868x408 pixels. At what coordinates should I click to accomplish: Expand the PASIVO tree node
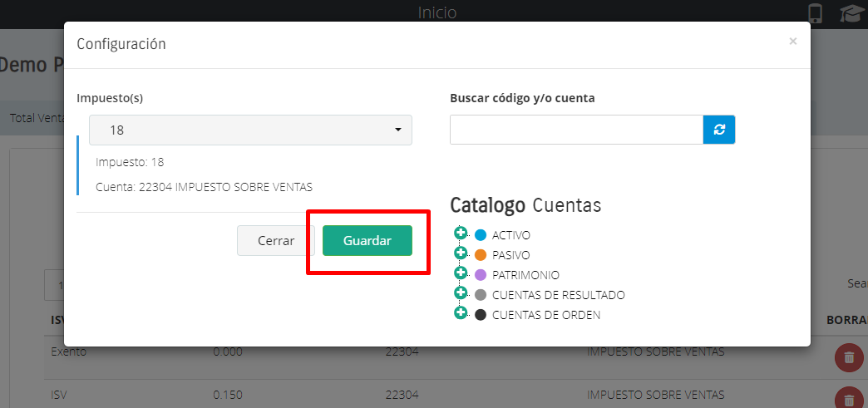click(460, 253)
